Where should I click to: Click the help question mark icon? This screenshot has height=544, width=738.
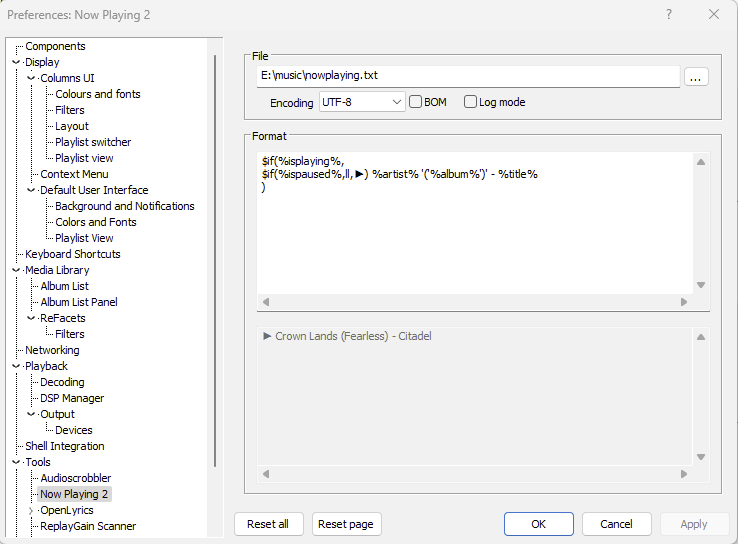coord(669,15)
